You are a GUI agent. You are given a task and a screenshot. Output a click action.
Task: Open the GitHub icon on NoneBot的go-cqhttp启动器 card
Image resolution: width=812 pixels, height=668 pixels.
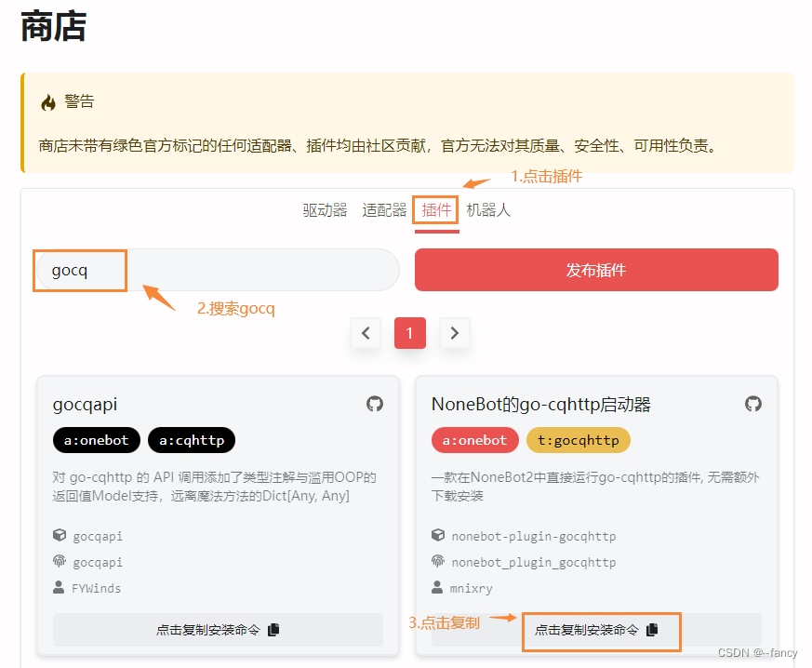click(753, 404)
